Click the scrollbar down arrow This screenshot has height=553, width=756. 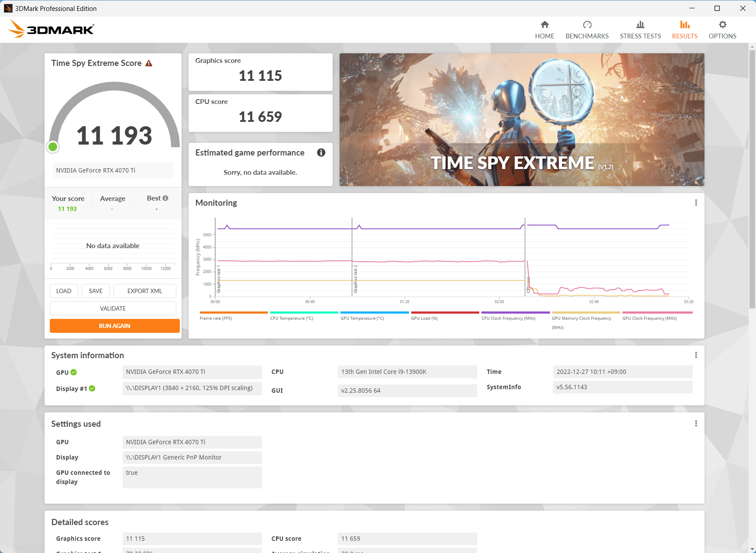(x=752, y=549)
